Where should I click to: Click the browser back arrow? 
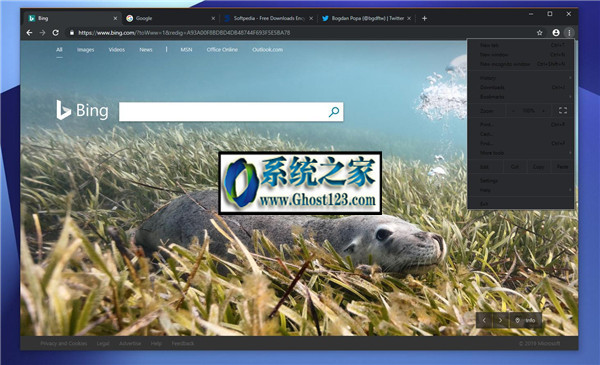(x=29, y=33)
